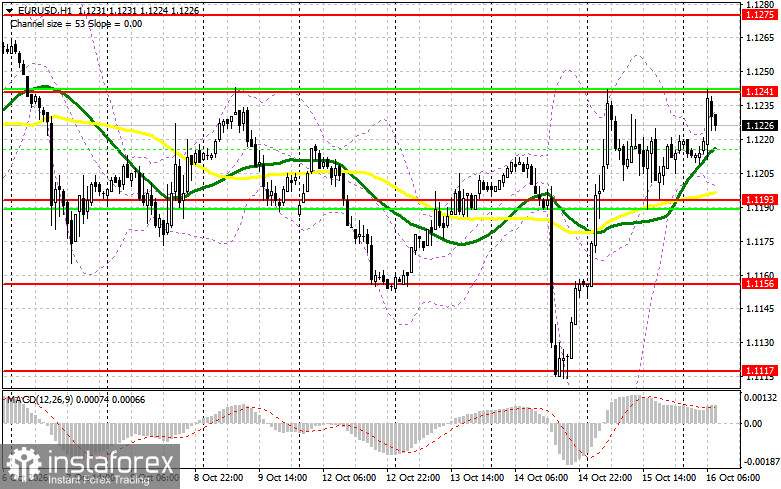Viewport: 781px width, 489px height.
Task: Select the 12 Oct 22:00 time label
Action: click(413, 478)
